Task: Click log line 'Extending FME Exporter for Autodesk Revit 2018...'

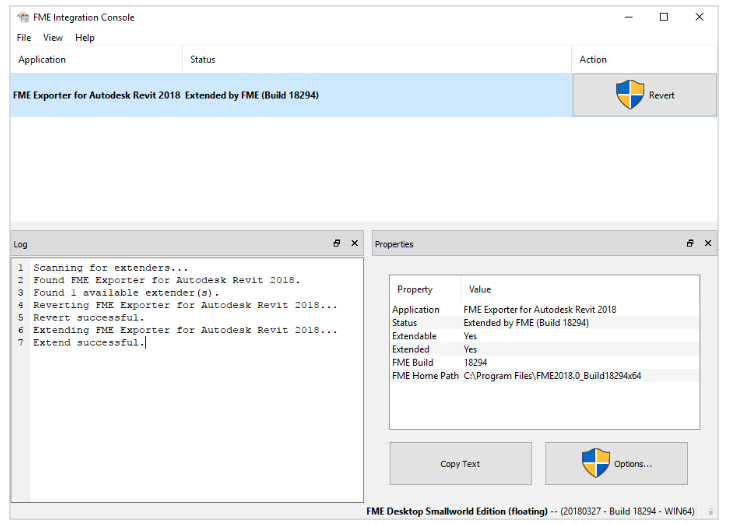Action: click(x=185, y=330)
